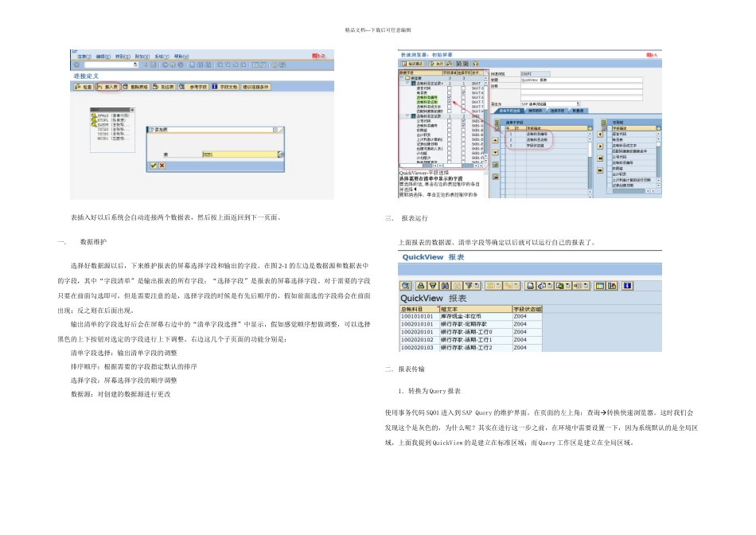Click the move-up arrow beside list fields

(x=495, y=140)
